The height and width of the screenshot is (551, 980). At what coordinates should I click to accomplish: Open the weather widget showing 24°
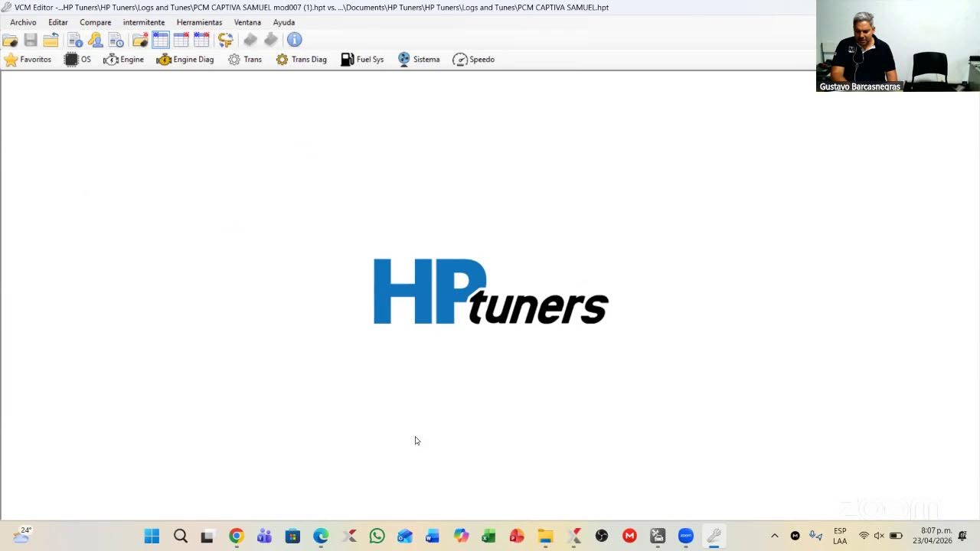point(22,535)
